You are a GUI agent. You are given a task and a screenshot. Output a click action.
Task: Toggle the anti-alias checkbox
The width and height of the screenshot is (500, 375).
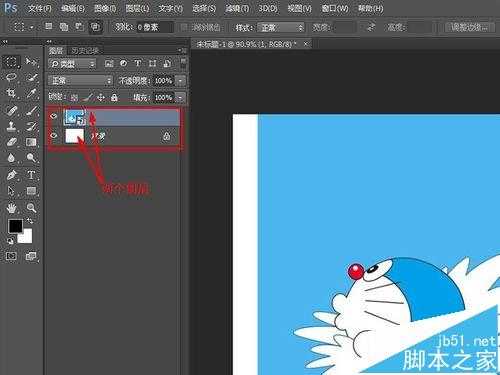click(184, 27)
